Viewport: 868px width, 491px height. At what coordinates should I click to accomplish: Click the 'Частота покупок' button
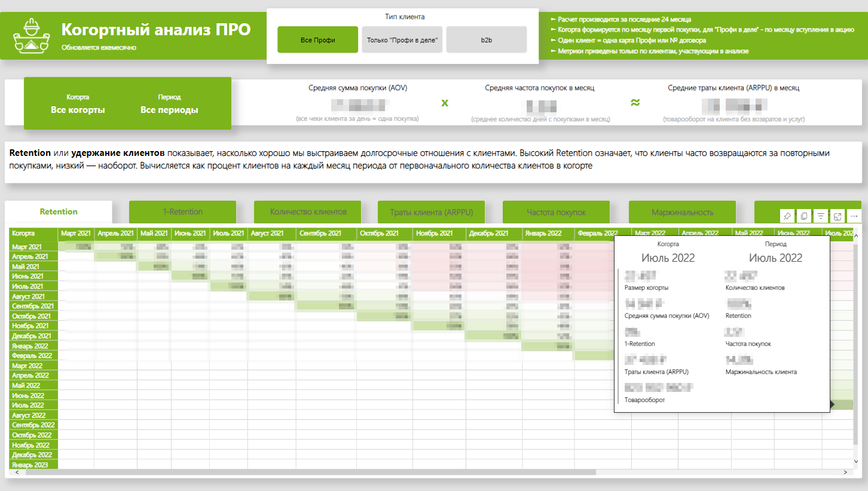(x=556, y=212)
